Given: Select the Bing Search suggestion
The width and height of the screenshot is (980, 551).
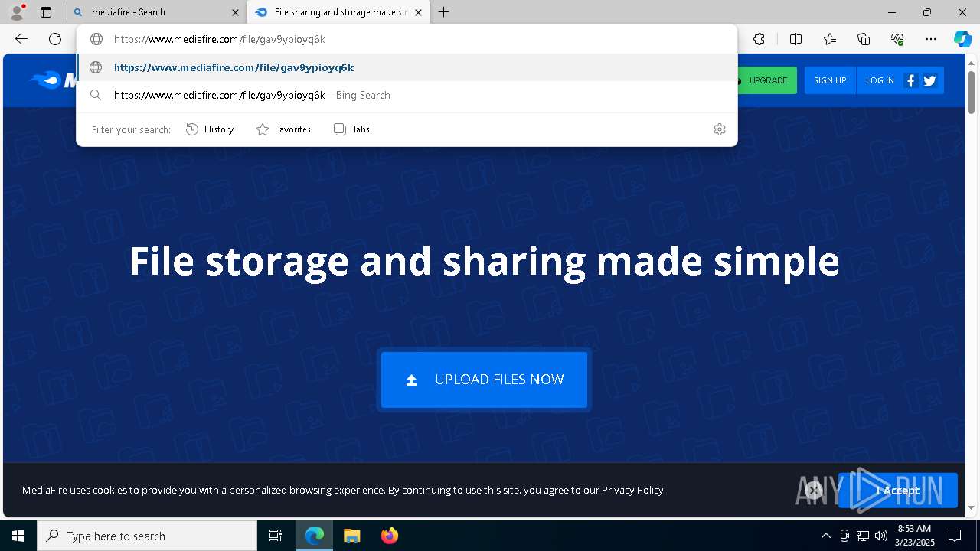Looking at the screenshot, I should pyautogui.click(x=407, y=95).
